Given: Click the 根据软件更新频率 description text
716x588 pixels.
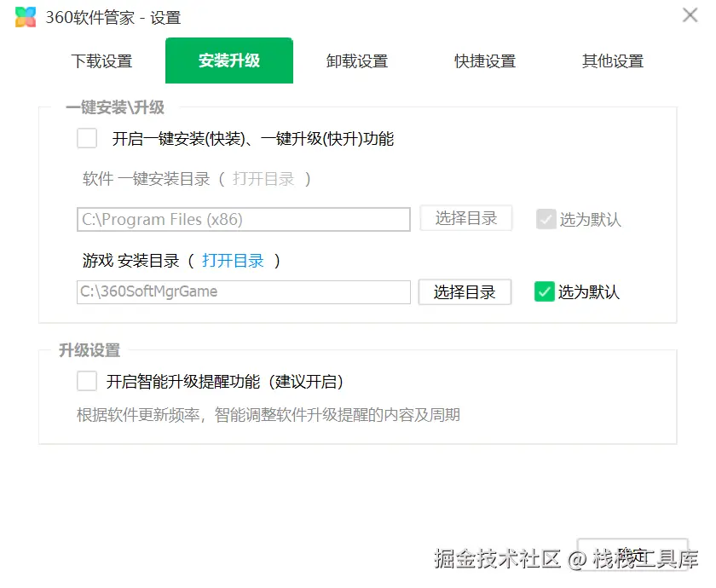Looking at the screenshot, I should 268,415.
